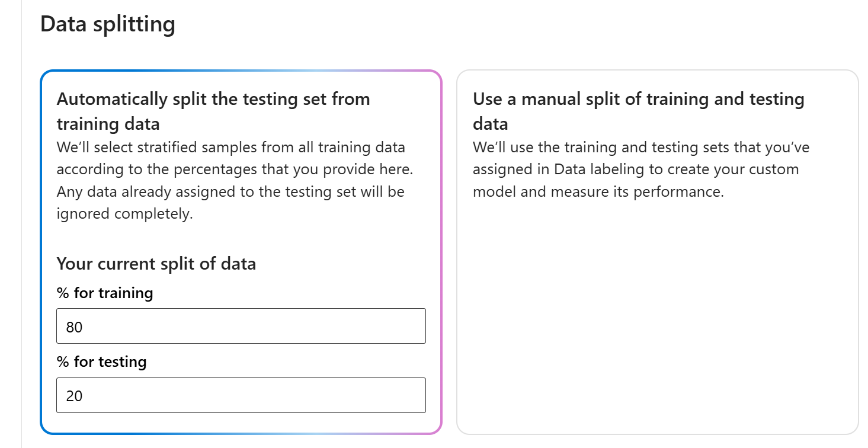This screenshot has width=868, height=448.
Task: Click the "% for testing" label
Action: click(x=101, y=361)
